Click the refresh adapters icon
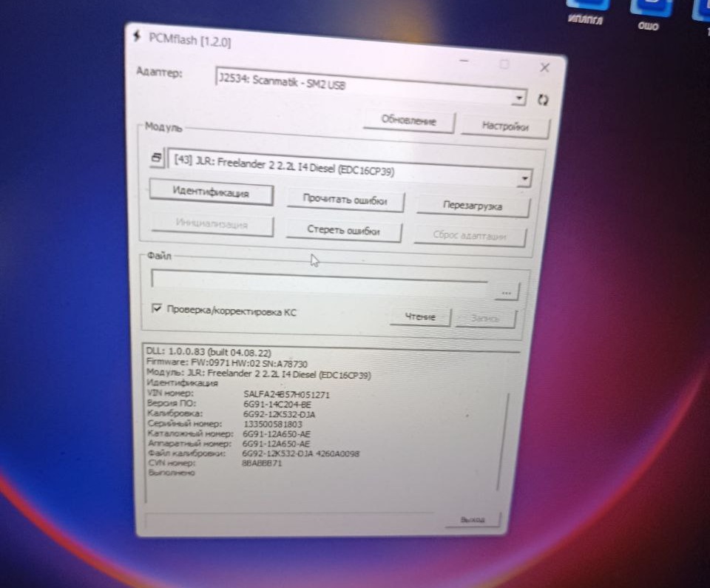Screen dimensions: 710x588 (x=542, y=100)
